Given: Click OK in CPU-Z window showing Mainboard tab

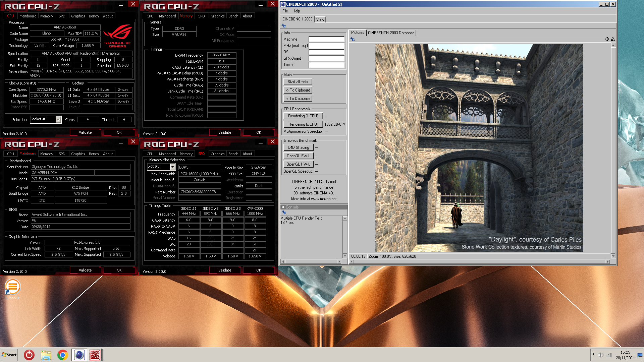Looking at the screenshot, I should (x=119, y=270).
